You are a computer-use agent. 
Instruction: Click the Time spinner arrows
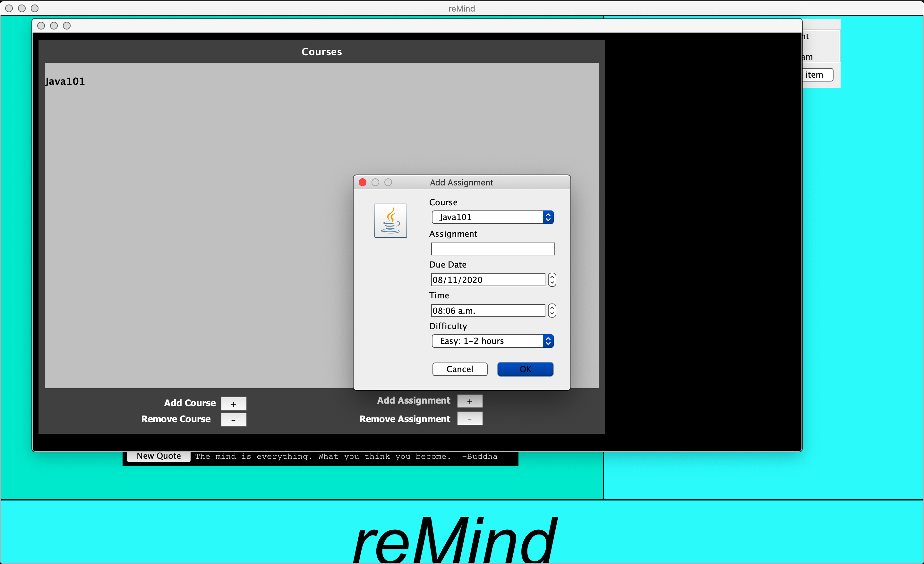552,311
